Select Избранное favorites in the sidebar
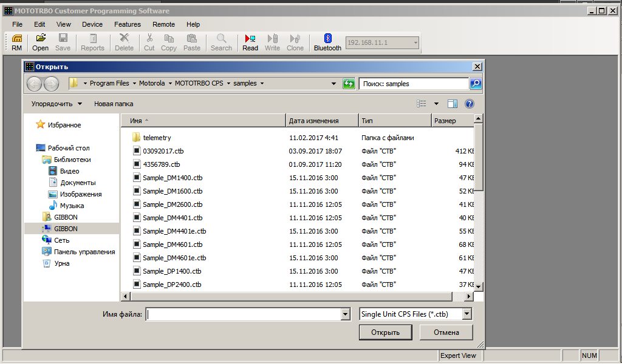Viewport: 622px width, 364px height. [58, 125]
